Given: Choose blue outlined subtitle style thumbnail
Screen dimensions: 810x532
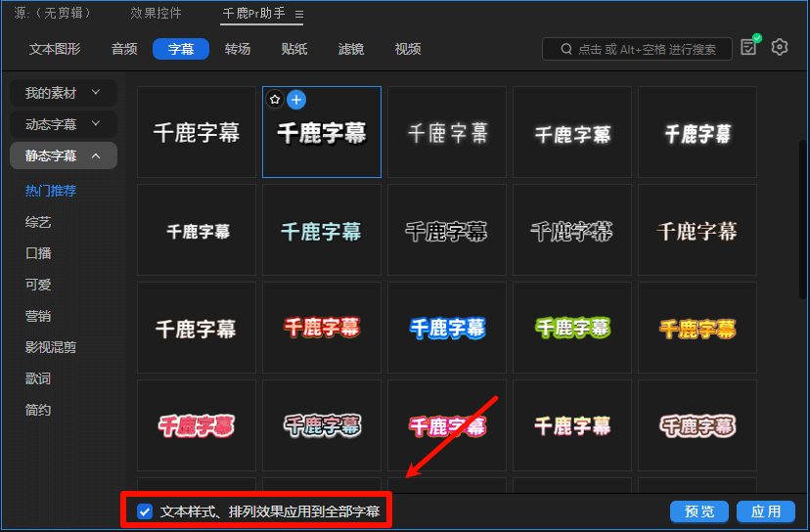Looking at the screenshot, I should (x=447, y=328).
